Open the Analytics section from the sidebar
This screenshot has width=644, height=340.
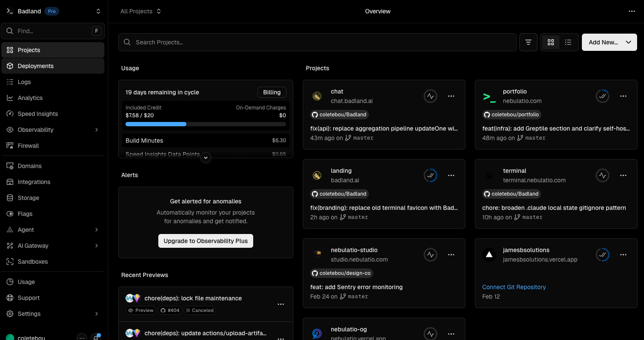tap(31, 97)
